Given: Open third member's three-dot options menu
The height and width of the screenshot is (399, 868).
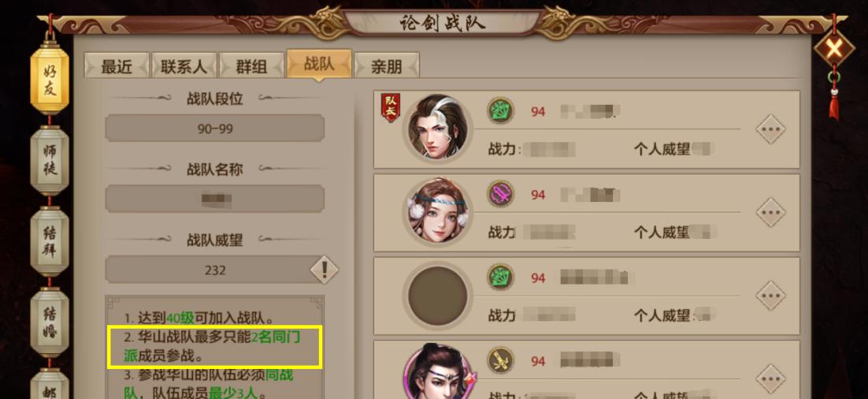Looking at the screenshot, I should point(771,296).
